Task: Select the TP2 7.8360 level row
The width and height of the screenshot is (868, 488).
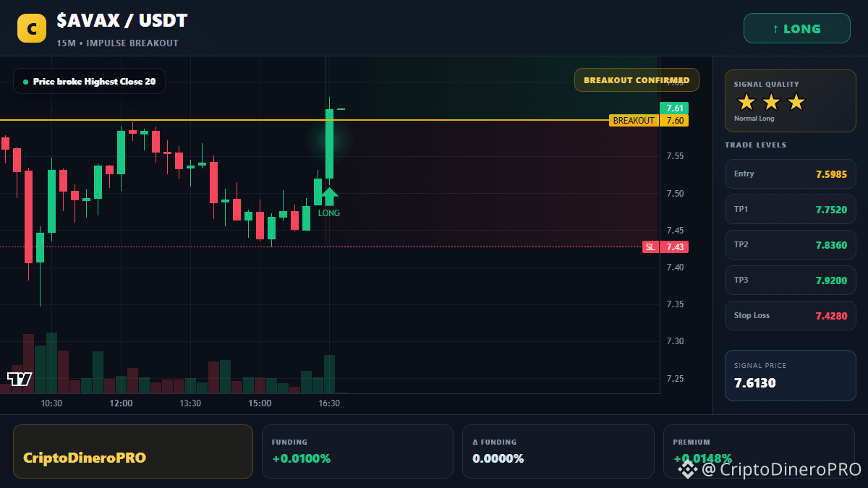Action: [790, 244]
